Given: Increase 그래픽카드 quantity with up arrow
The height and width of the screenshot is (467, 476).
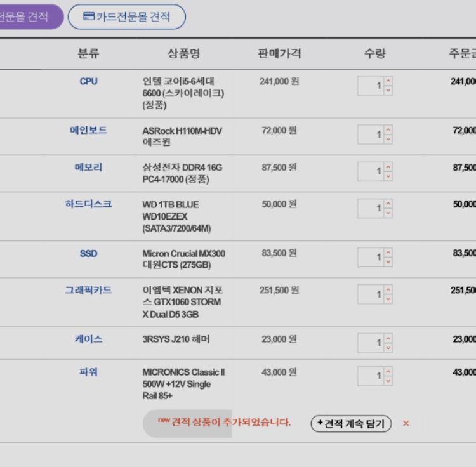Looking at the screenshot, I should (x=388, y=289).
